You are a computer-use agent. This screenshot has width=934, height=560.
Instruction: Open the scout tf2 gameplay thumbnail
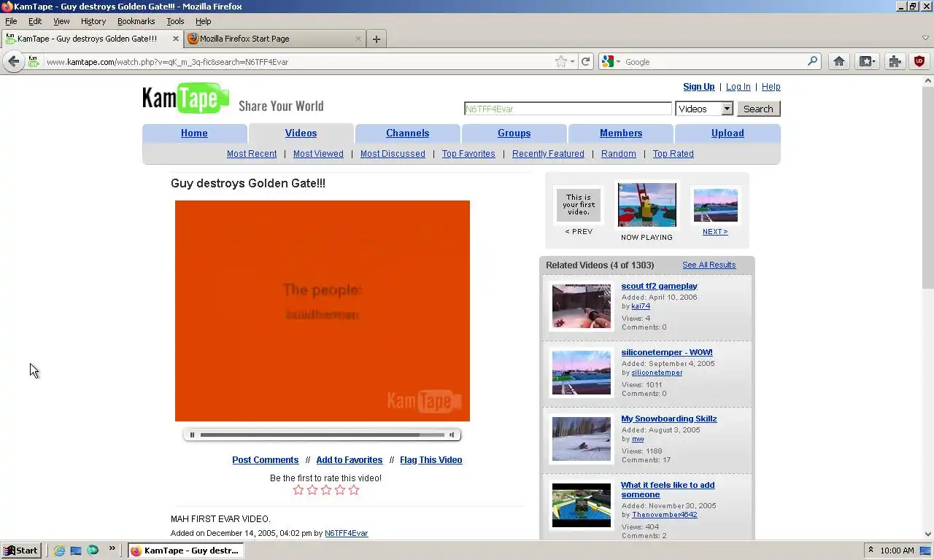(x=581, y=306)
